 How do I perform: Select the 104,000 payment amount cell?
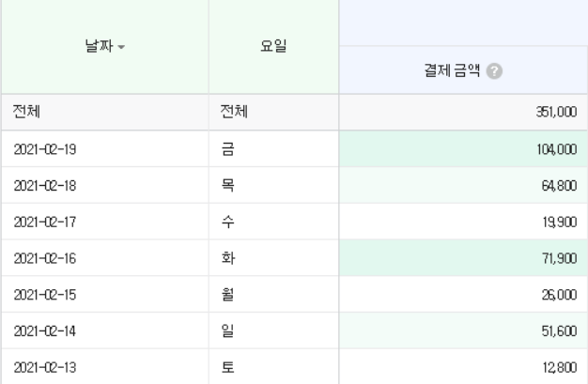463,149
